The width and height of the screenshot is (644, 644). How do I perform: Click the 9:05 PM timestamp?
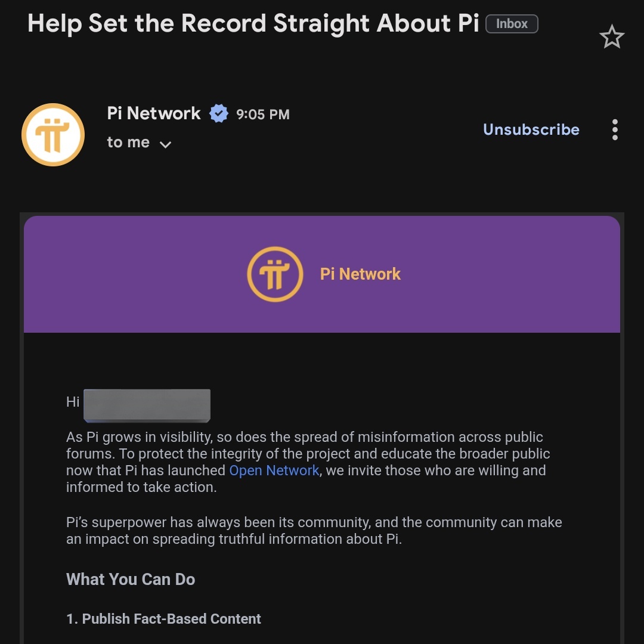[x=262, y=114]
